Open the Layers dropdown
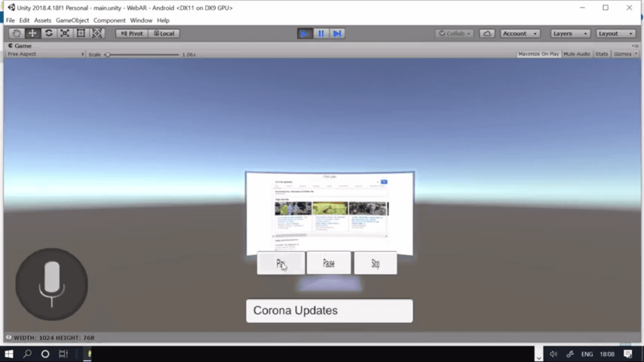 pyautogui.click(x=570, y=34)
